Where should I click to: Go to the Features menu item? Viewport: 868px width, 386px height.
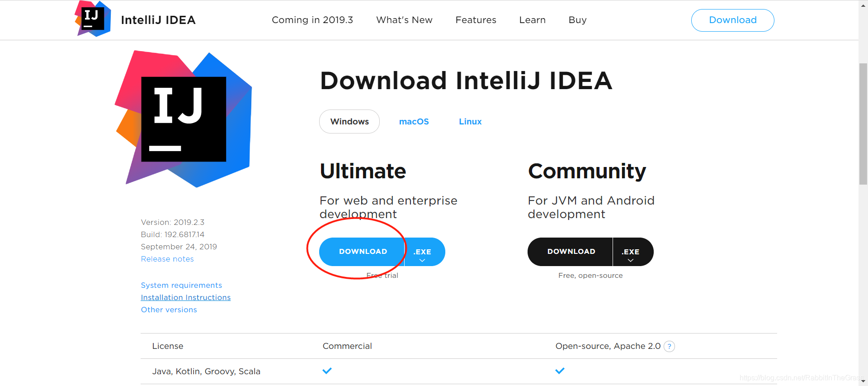click(x=476, y=20)
